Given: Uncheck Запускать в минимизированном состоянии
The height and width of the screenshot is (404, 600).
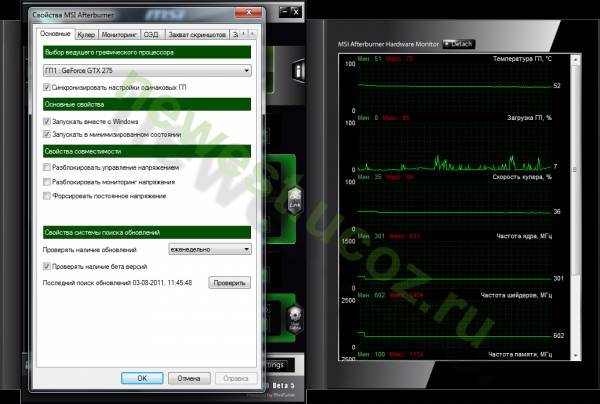Looking at the screenshot, I should [47, 134].
